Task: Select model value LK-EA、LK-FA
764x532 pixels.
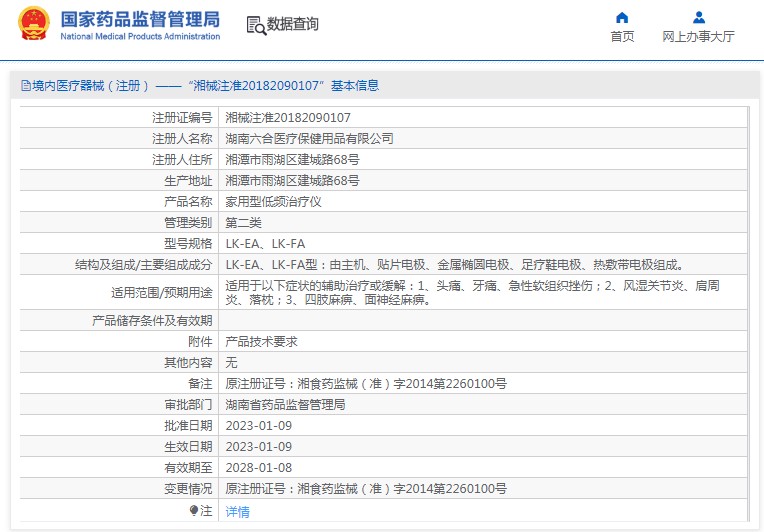Action: point(265,243)
